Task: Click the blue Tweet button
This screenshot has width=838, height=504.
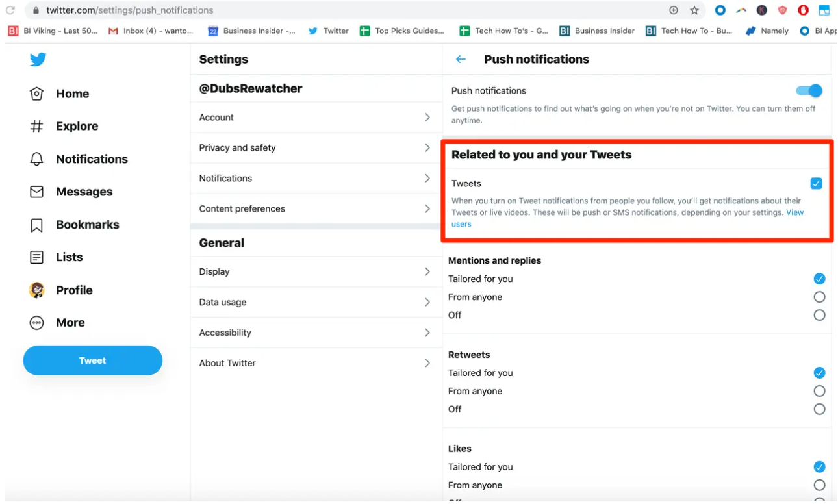Action: coord(93,360)
